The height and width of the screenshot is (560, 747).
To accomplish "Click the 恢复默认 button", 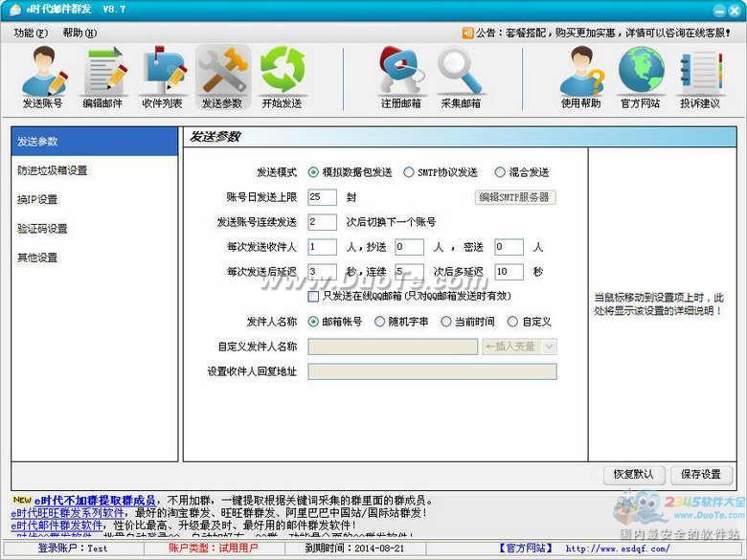I will tap(634, 474).
